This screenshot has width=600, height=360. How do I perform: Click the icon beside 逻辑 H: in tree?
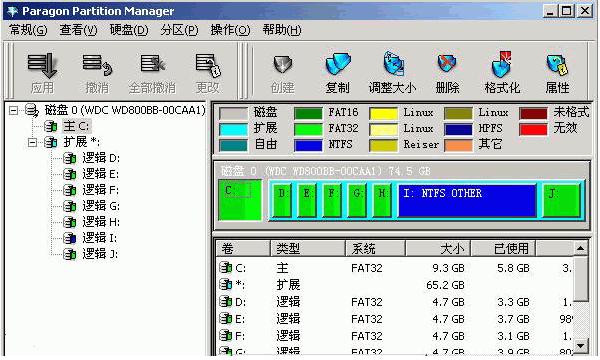tap(70, 222)
